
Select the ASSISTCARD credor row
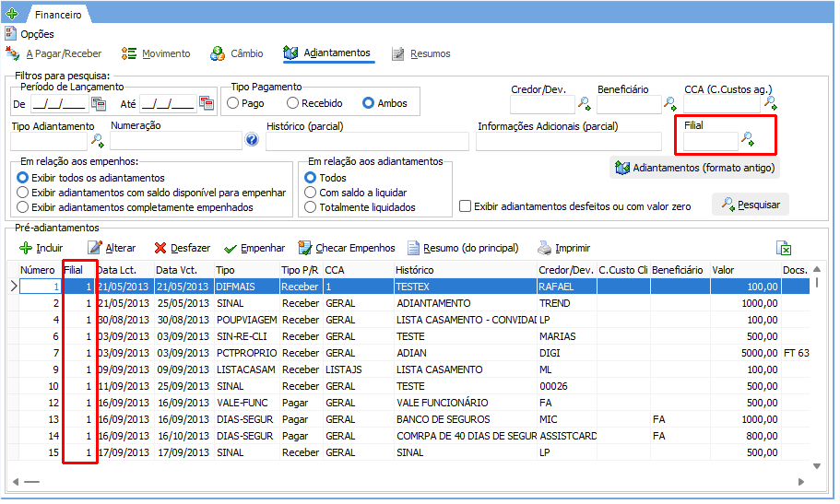[x=414, y=436]
